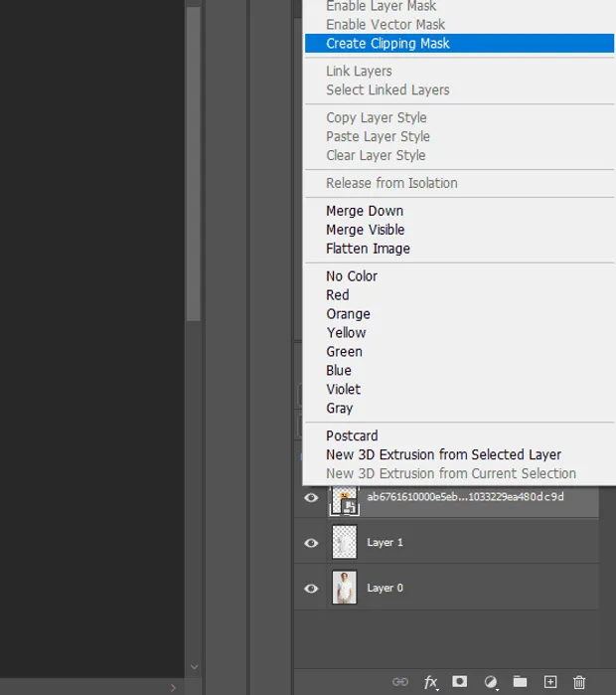Select Layer 0 thumbnail of man
The image size is (616, 695).
click(x=345, y=588)
